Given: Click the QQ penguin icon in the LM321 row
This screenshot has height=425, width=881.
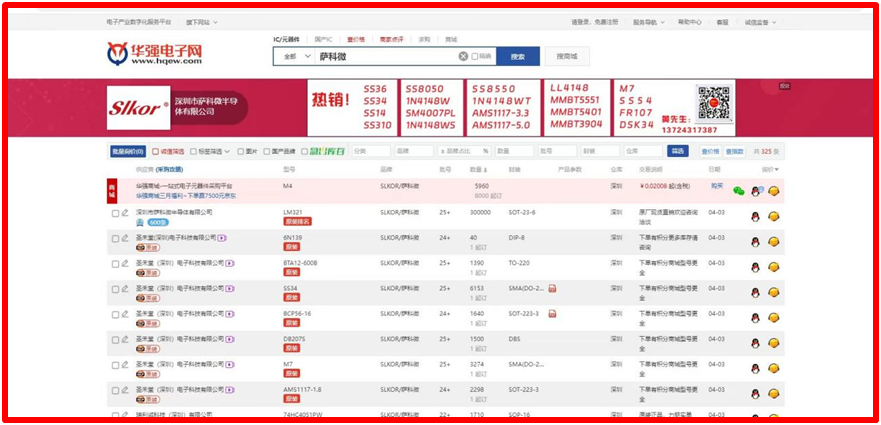Looking at the screenshot, I should click(755, 216).
